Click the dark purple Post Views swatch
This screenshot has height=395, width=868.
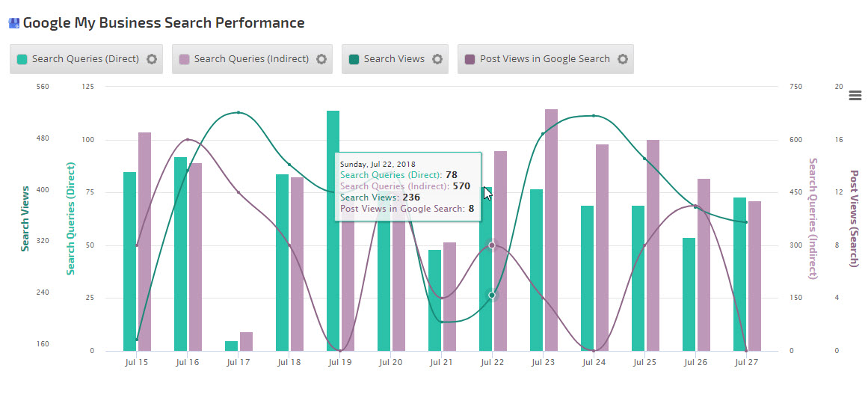[x=470, y=59]
